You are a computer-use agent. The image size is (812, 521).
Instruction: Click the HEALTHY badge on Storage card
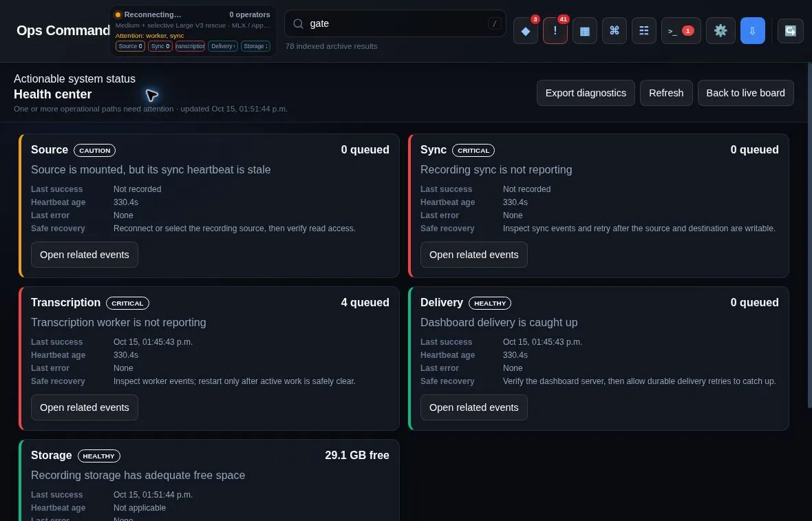99,456
